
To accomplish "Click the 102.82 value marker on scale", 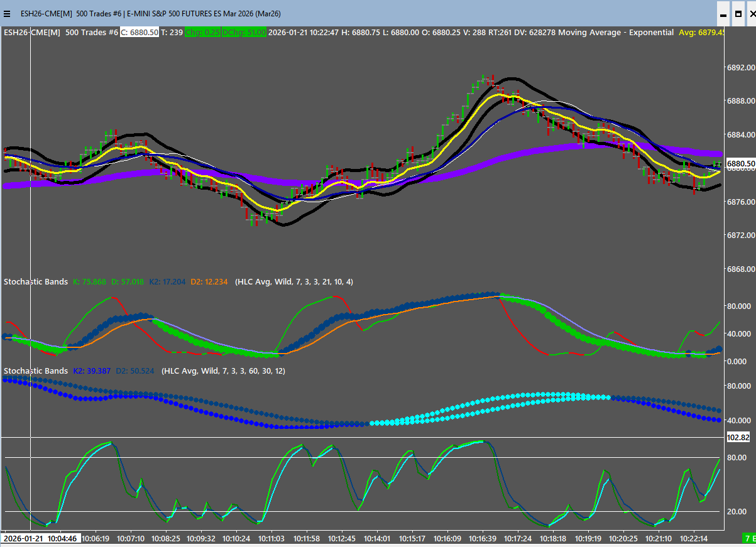I will [x=739, y=437].
